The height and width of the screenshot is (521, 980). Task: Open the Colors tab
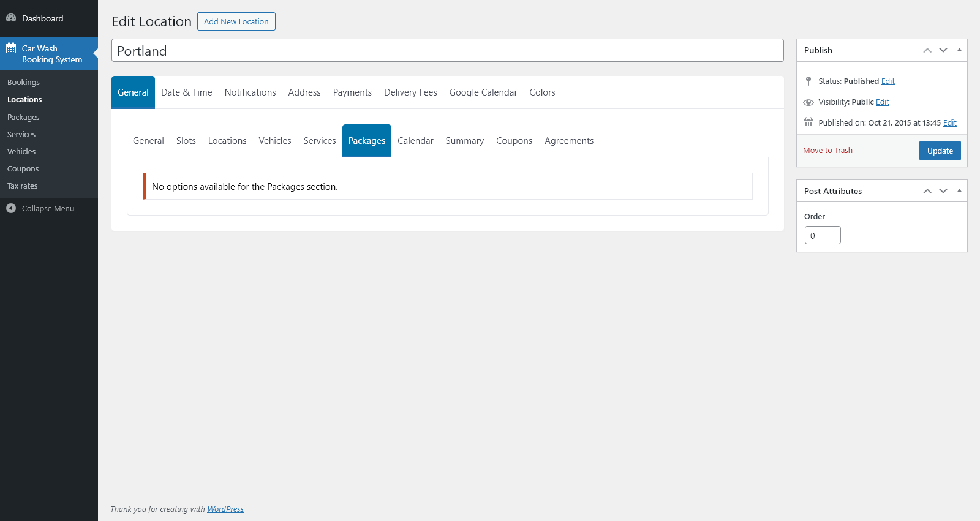click(x=543, y=92)
